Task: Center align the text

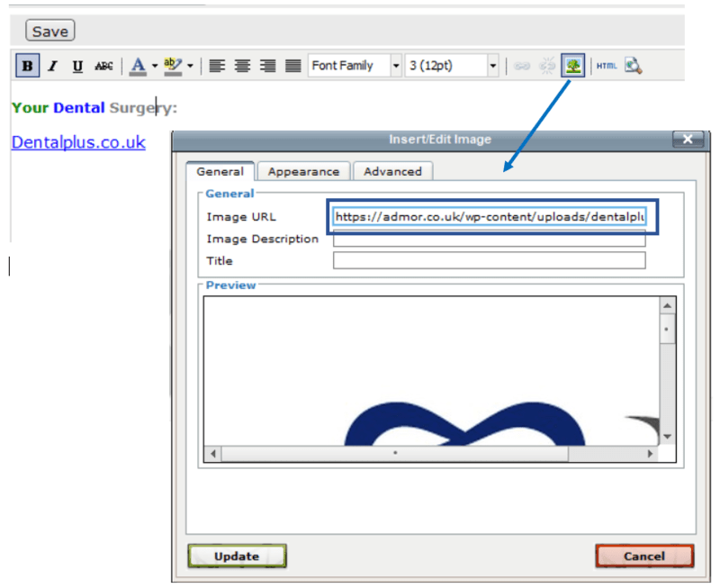Action: click(x=242, y=66)
